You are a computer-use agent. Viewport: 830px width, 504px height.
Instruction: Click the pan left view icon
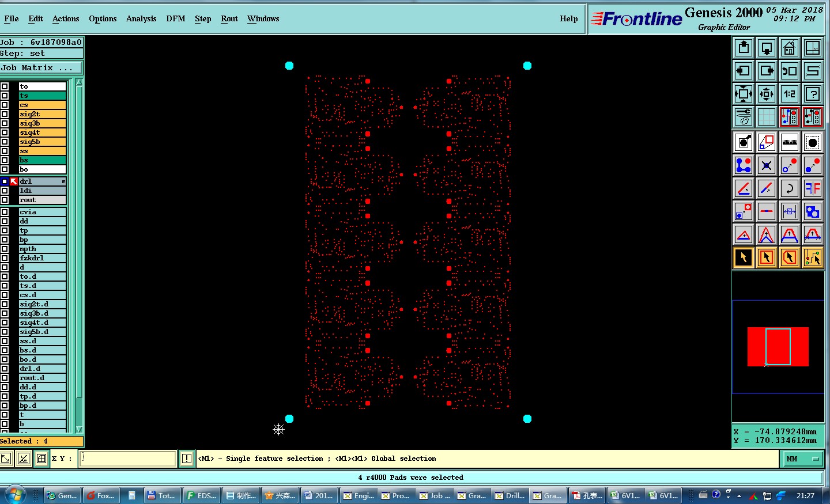coord(744,71)
